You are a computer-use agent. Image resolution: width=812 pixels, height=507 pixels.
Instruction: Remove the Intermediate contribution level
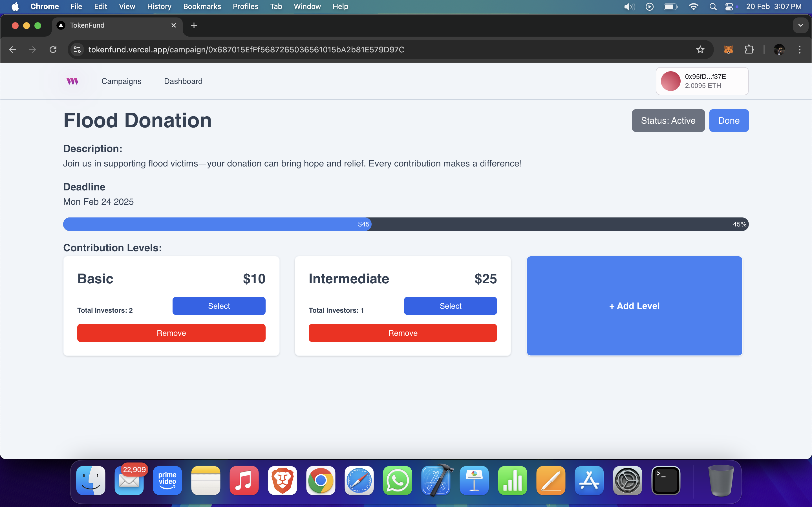pyautogui.click(x=403, y=333)
